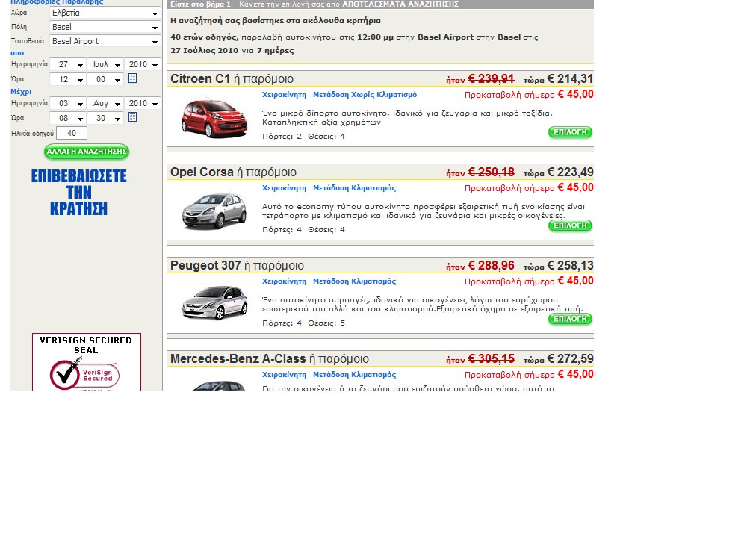Expand the Τοποθεσία dropdown showing Basel Airport
This screenshot has width=747, height=560.
(x=105, y=41)
